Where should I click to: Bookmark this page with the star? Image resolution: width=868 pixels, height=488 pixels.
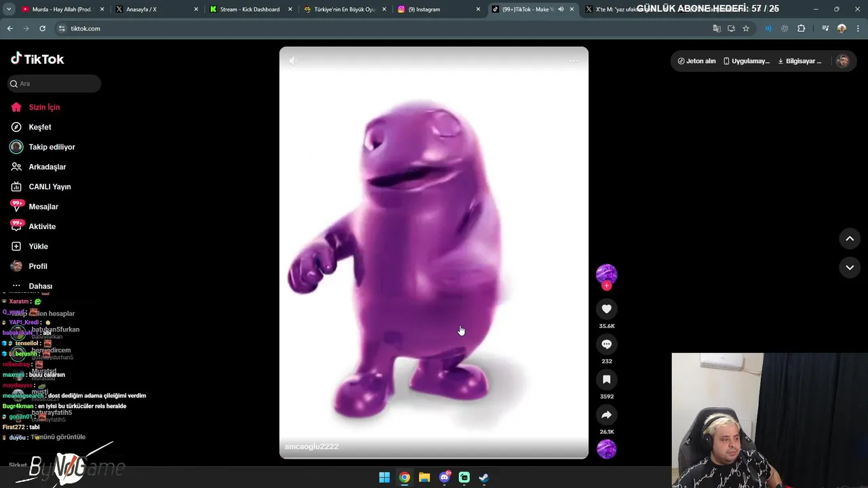tap(746, 28)
